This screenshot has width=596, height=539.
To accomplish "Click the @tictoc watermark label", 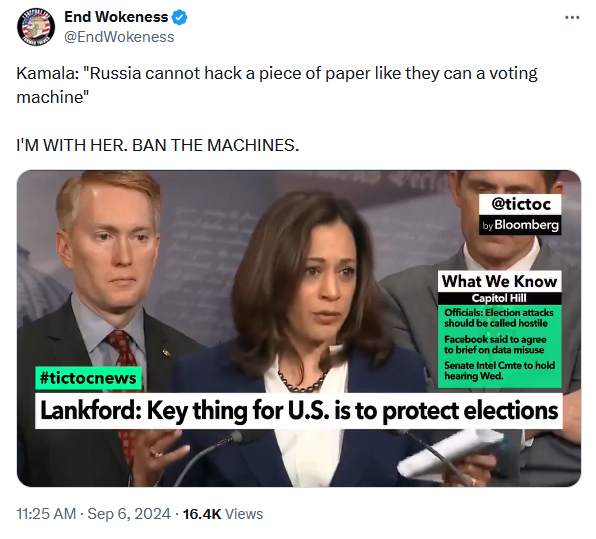I will pyautogui.click(x=520, y=205).
